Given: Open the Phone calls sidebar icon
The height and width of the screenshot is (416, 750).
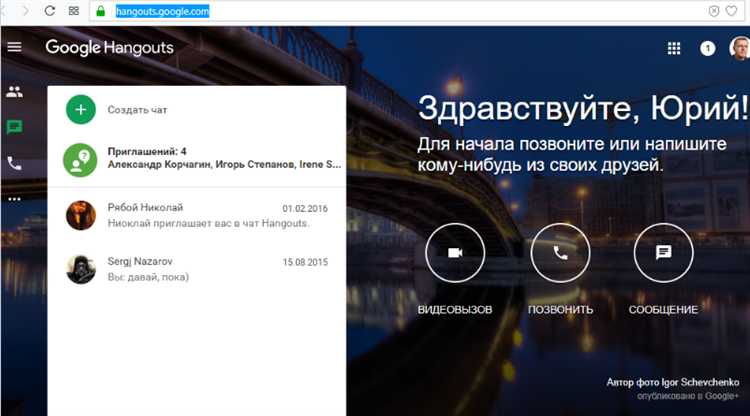Looking at the screenshot, I should click(x=14, y=162).
